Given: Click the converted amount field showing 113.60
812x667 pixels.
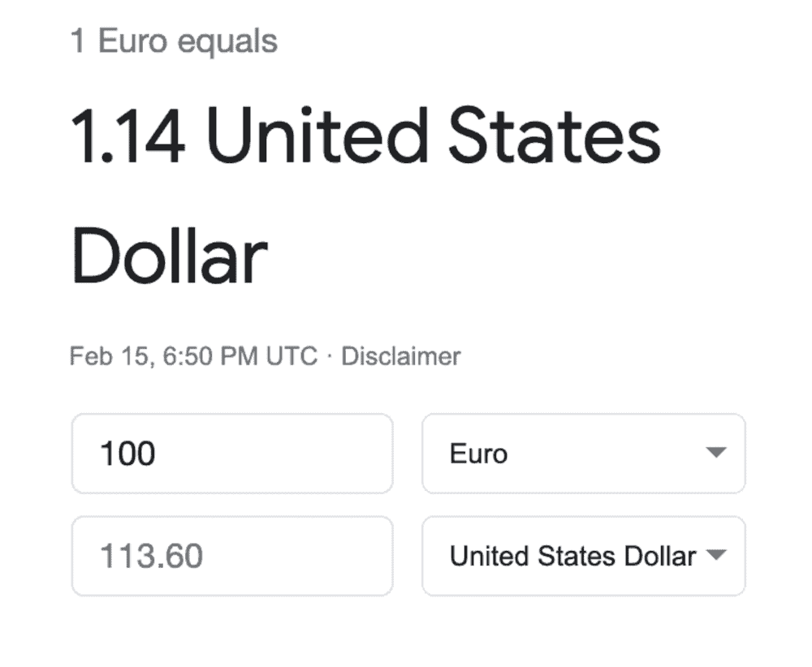Looking at the screenshot, I should pyautogui.click(x=231, y=556).
